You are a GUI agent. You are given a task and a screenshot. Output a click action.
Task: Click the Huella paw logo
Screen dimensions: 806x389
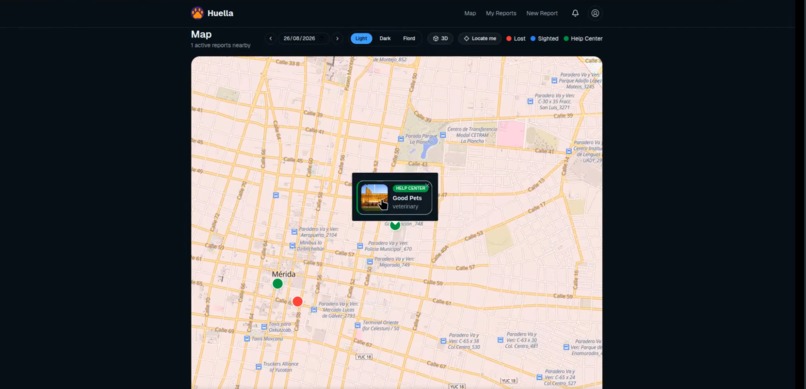tap(197, 13)
